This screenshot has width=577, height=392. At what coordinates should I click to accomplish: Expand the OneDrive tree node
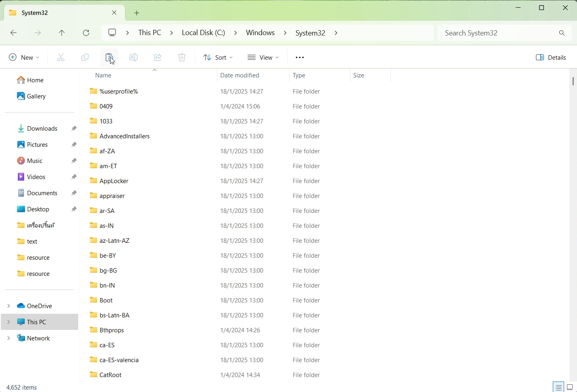[x=8, y=306]
